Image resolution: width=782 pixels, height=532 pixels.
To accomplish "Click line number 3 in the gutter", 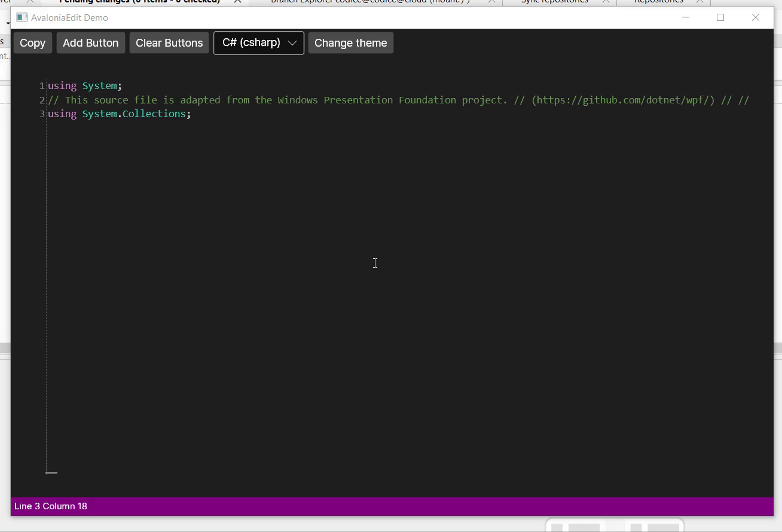I will click(x=41, y=114).
